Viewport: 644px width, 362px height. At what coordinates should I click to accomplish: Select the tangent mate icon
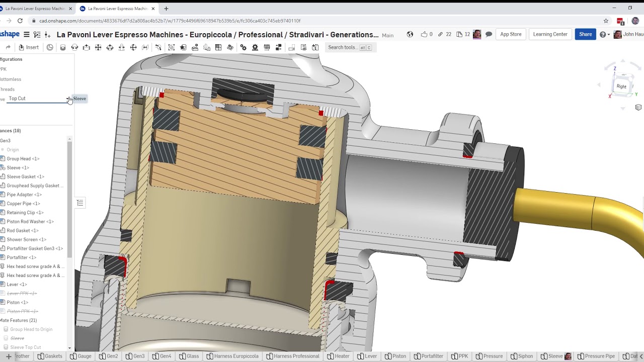(x=158, y=47)
